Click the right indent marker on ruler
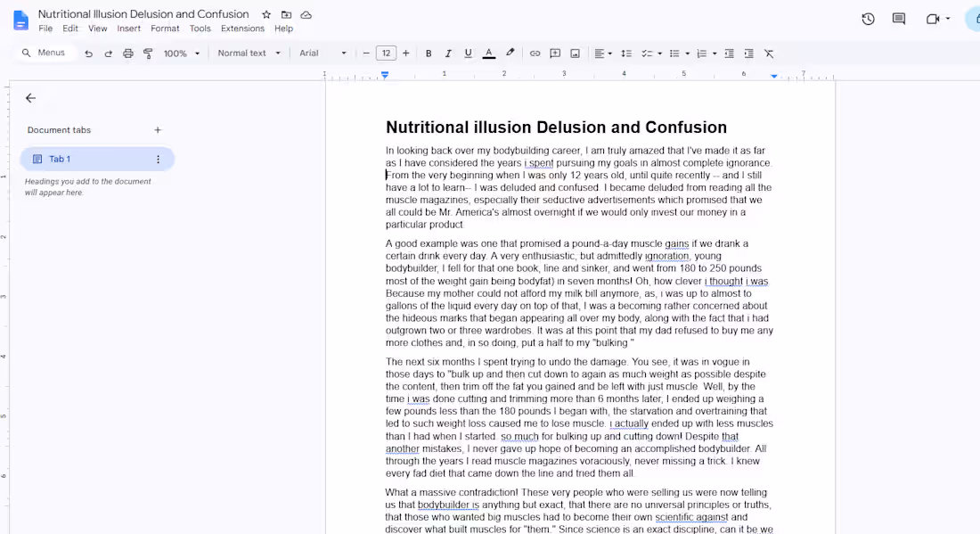 point(773,76)
